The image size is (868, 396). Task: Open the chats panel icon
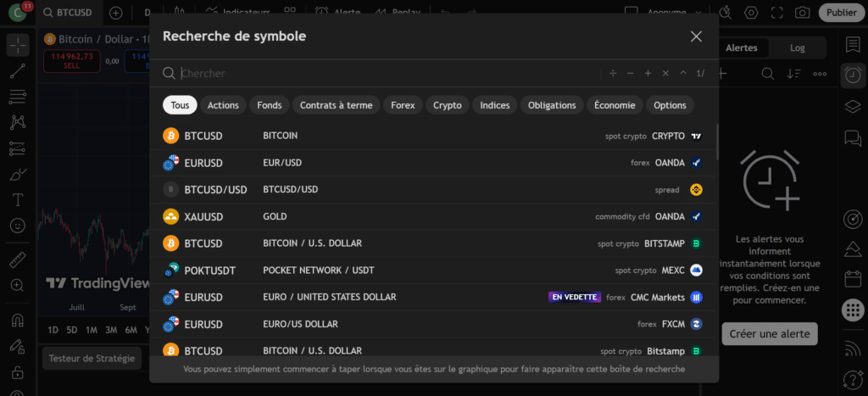tap(853, 137)
